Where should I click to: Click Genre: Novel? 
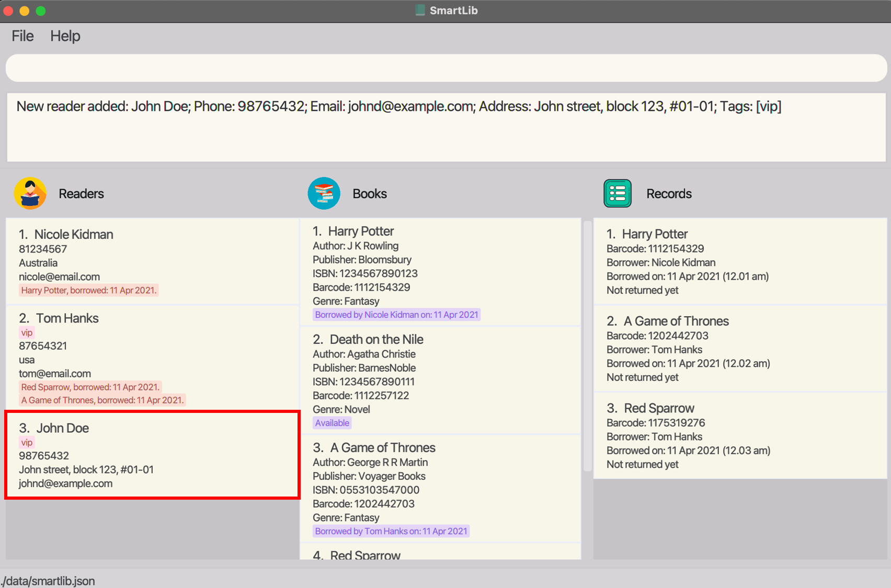pos(341,409)
